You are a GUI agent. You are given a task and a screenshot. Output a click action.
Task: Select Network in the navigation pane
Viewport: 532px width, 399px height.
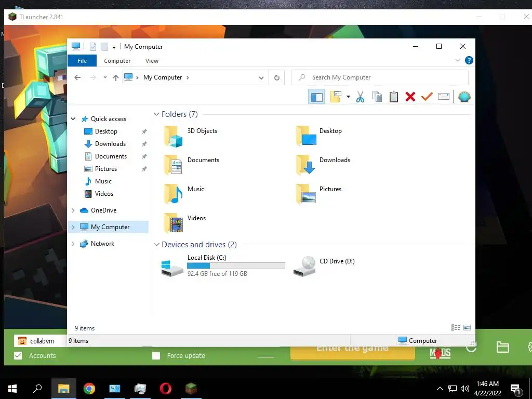click(x=102, y=244)
